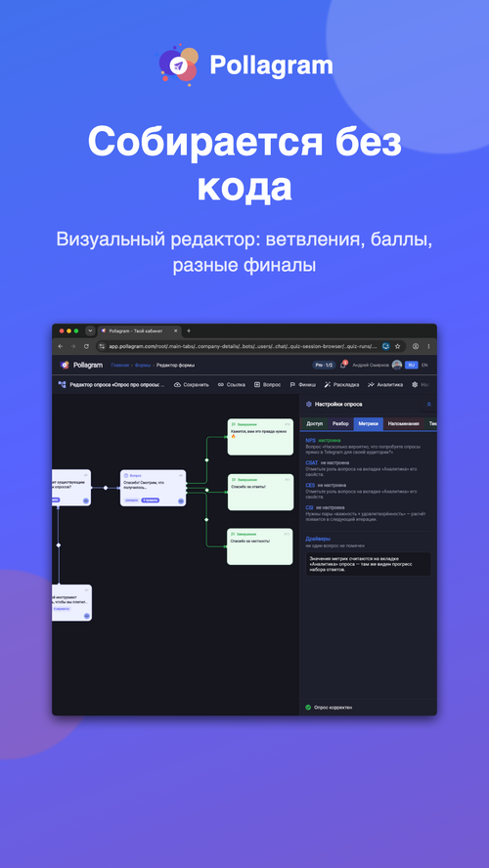489x868 pixels.
Task: Click Ссылка in the toolbar
Action: [x=232, y=385]
